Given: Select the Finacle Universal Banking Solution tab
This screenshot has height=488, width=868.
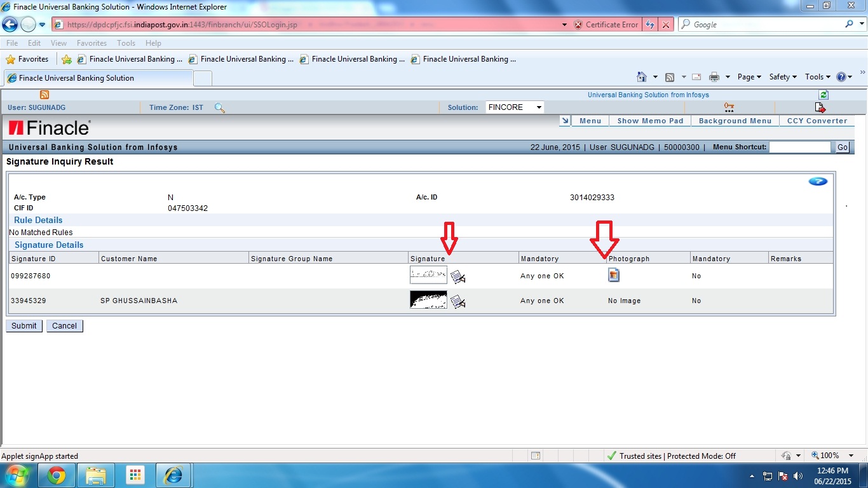Looking at the screenshot, I should [x=98, y=78].
